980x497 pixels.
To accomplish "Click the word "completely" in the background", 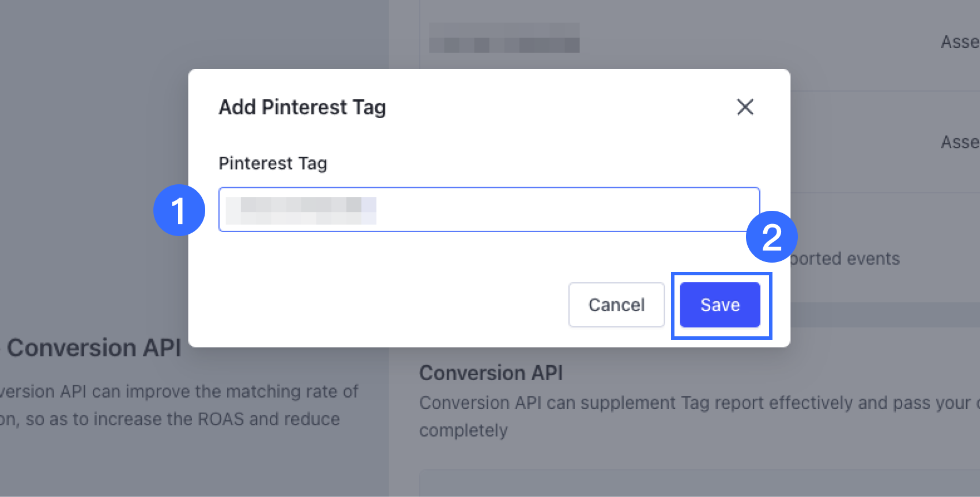I will click(x=463, y=431).
